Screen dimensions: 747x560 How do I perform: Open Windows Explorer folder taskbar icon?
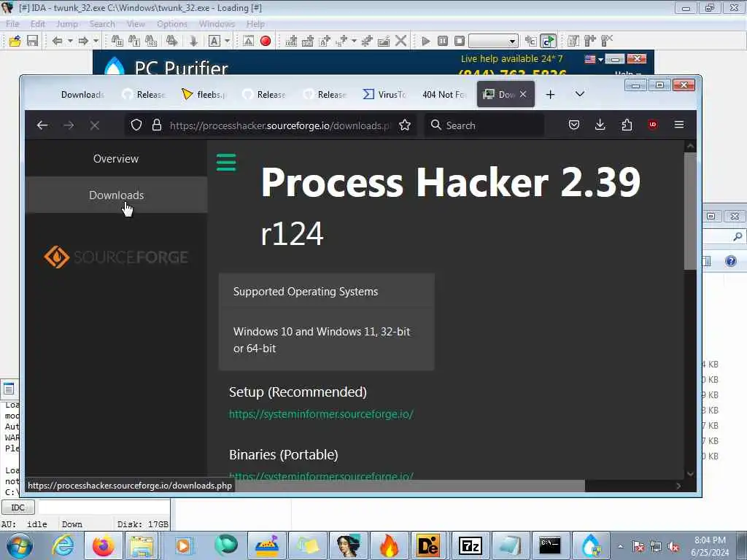pos(142,545)
